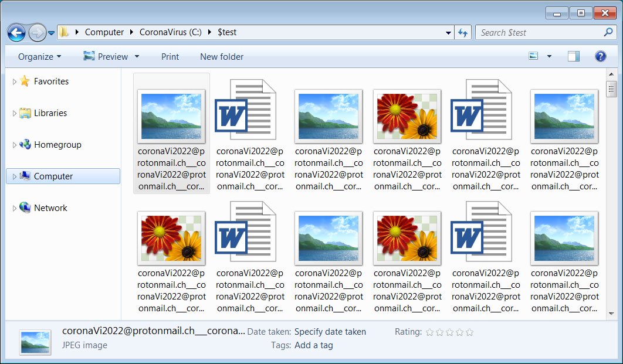Select the Favorites star icon
This screenshot has width=623, height=364.
coord(25,81)
